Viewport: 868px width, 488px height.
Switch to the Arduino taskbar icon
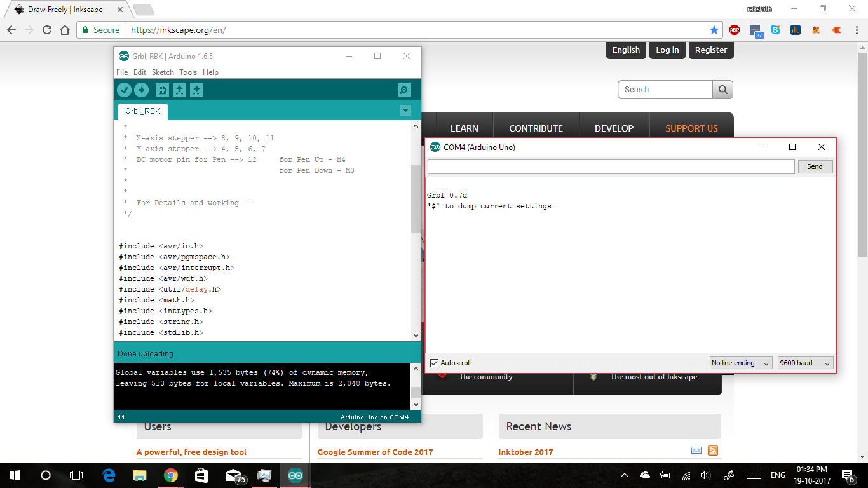pyautogui.click(x=295, y=475)
